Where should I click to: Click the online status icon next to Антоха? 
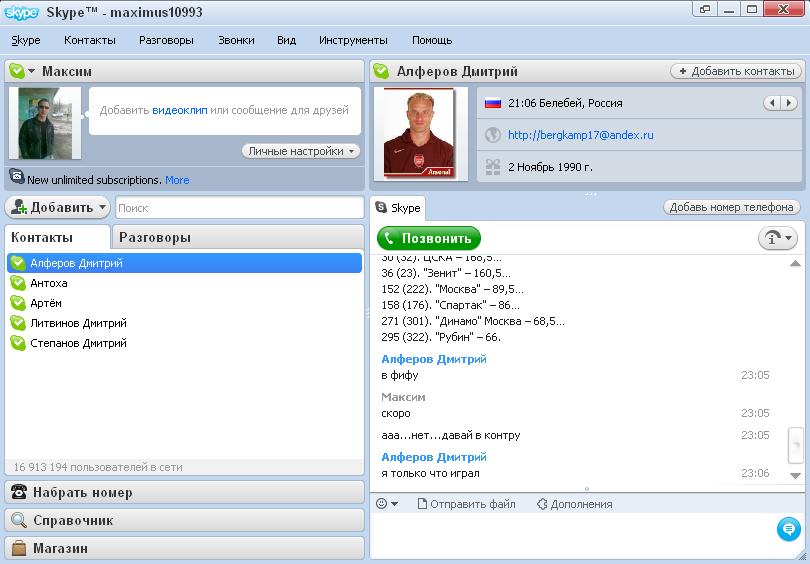(x=18, y=283)
